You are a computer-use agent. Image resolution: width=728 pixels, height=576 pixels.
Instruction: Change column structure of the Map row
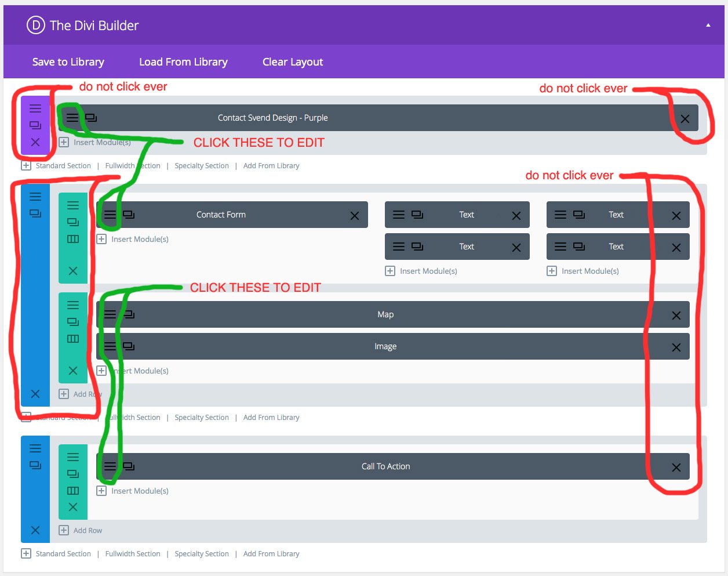(x=73, y=339)
